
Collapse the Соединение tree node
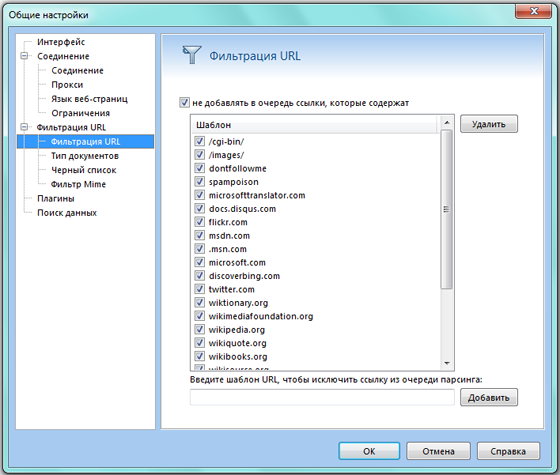(x=24, y=56)
